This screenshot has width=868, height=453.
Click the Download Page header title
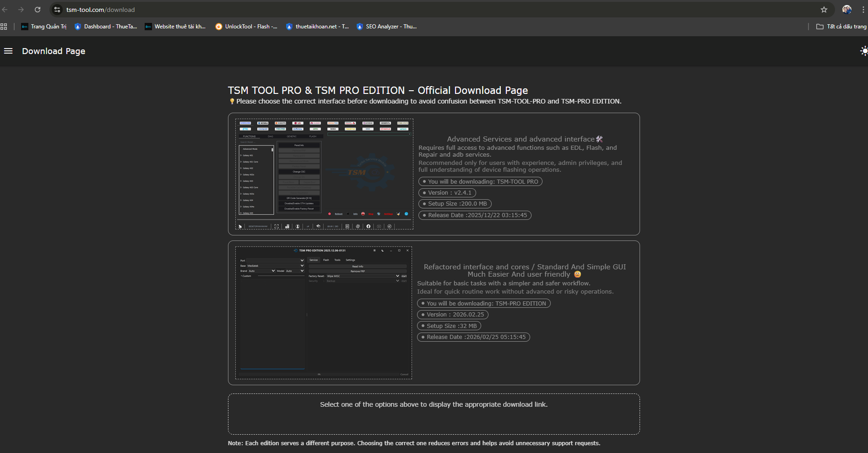tap(54, 51)
